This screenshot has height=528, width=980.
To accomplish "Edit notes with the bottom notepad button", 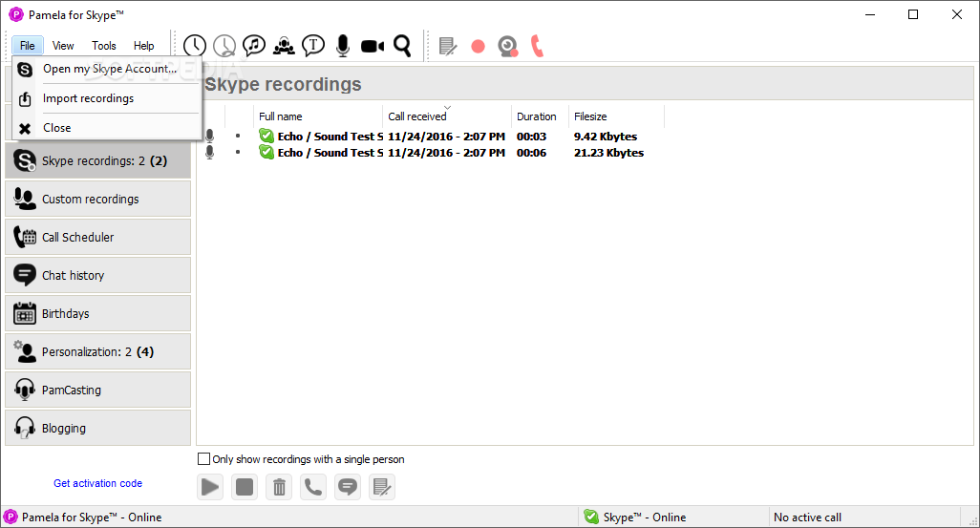I will pos(382,487).
